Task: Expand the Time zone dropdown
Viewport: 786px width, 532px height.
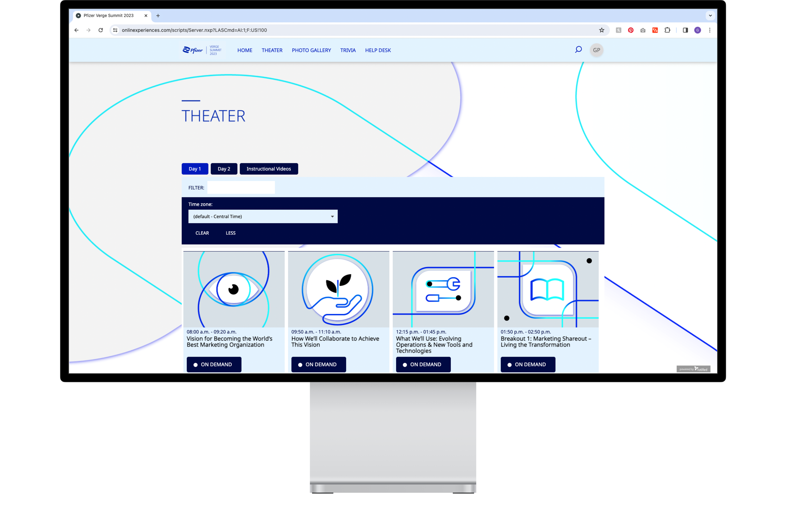Action: (263, 216)
